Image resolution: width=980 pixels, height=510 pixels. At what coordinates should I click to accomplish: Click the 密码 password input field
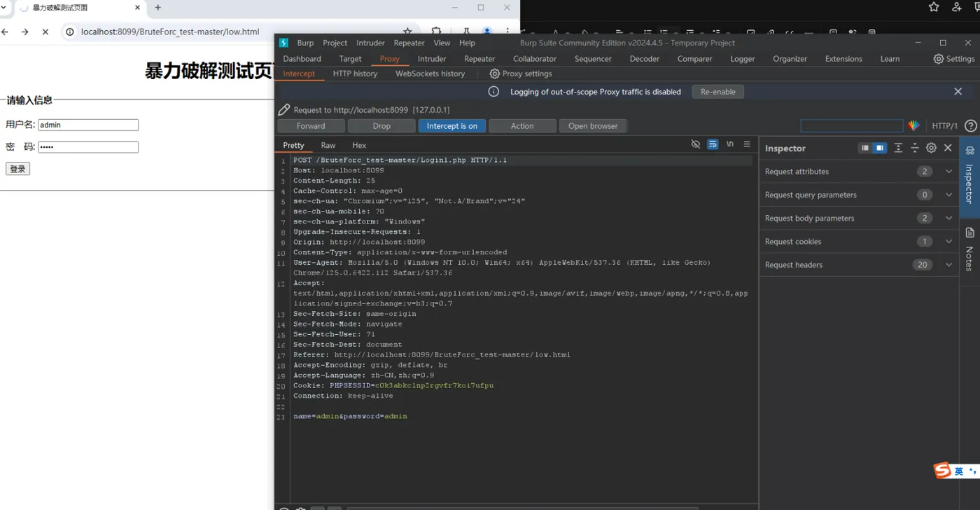click(88, 147)
